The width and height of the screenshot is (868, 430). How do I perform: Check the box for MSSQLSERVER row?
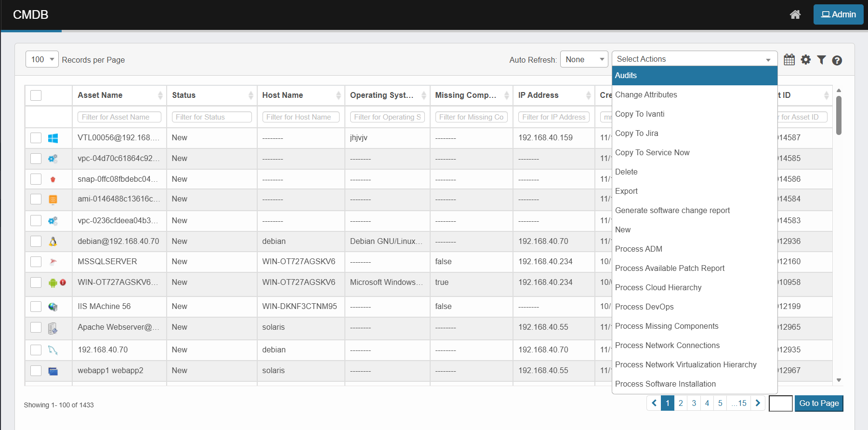[x=36, y=262]
